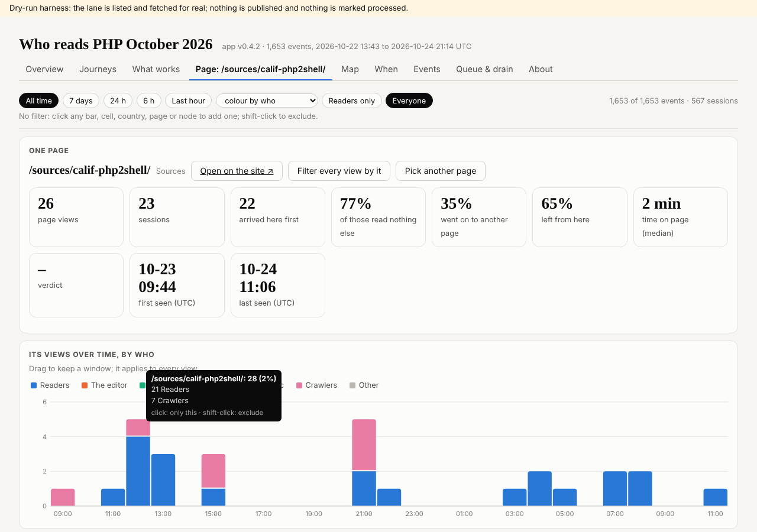
Task: Click the Other legend label
Action: (368, 385)
